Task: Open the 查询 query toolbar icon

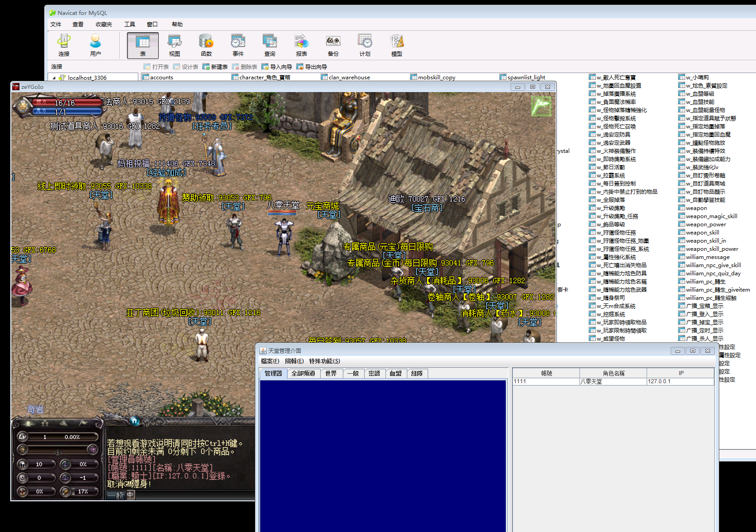Action: click(x=270, y=45)
